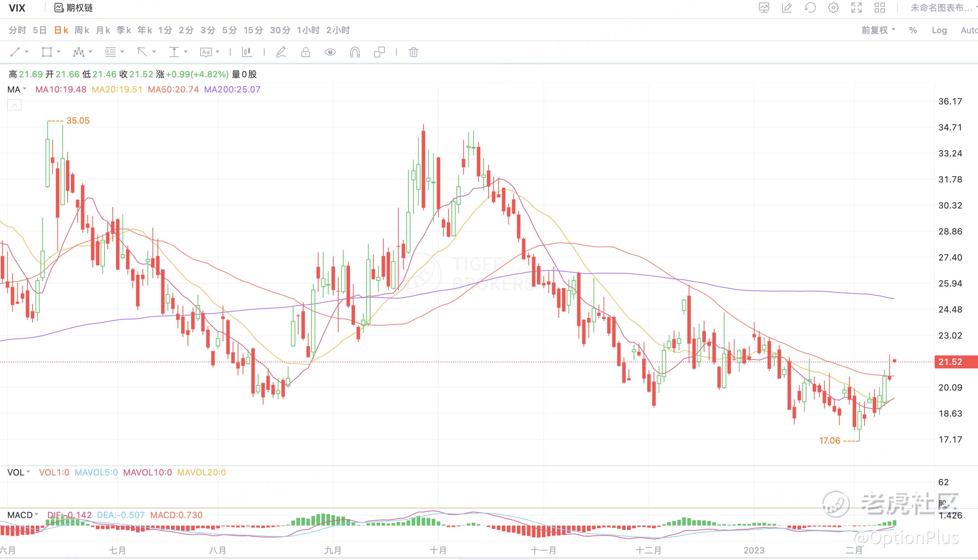Expand the 前复权 adjustment dropdown
The image size is (978, 560).
click(878, 30)
